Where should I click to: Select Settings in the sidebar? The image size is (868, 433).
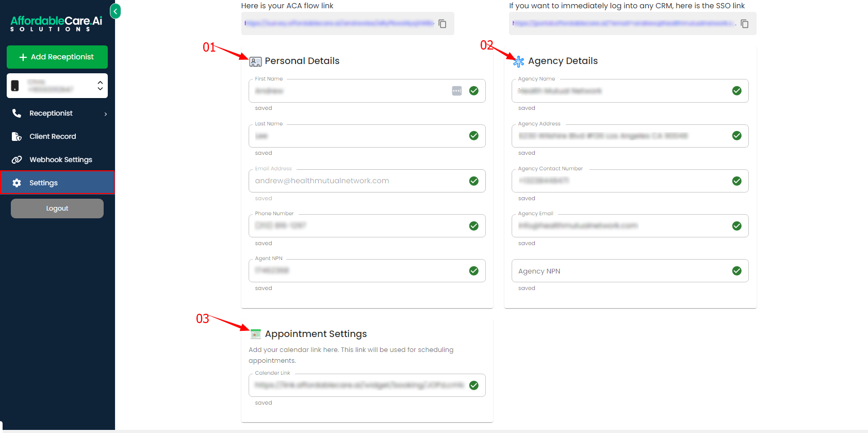[x=43, y=183]
